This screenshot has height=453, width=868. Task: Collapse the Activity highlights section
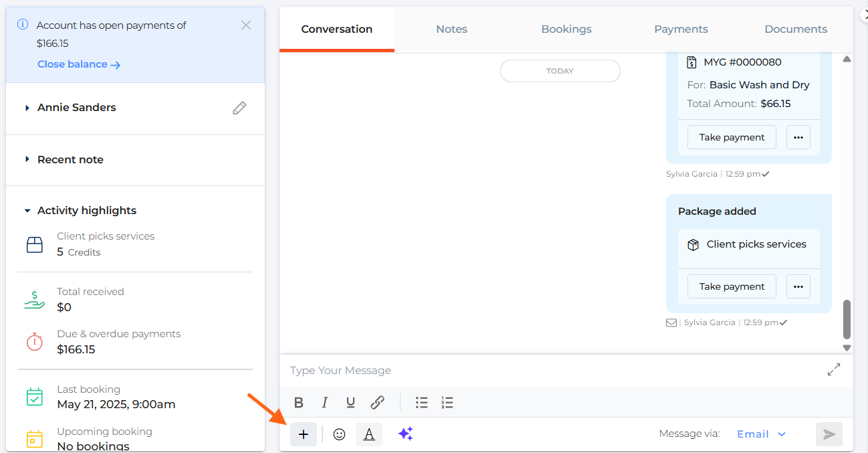(27, 211)
